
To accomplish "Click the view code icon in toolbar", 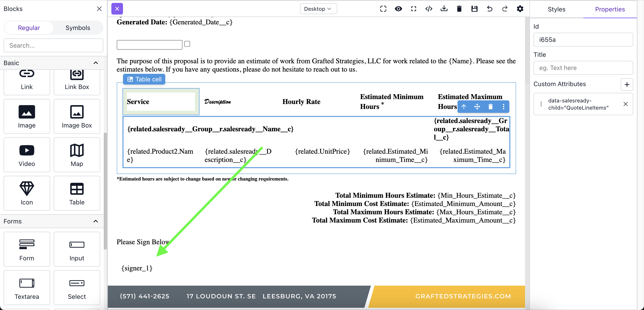I will click(429, 9).
